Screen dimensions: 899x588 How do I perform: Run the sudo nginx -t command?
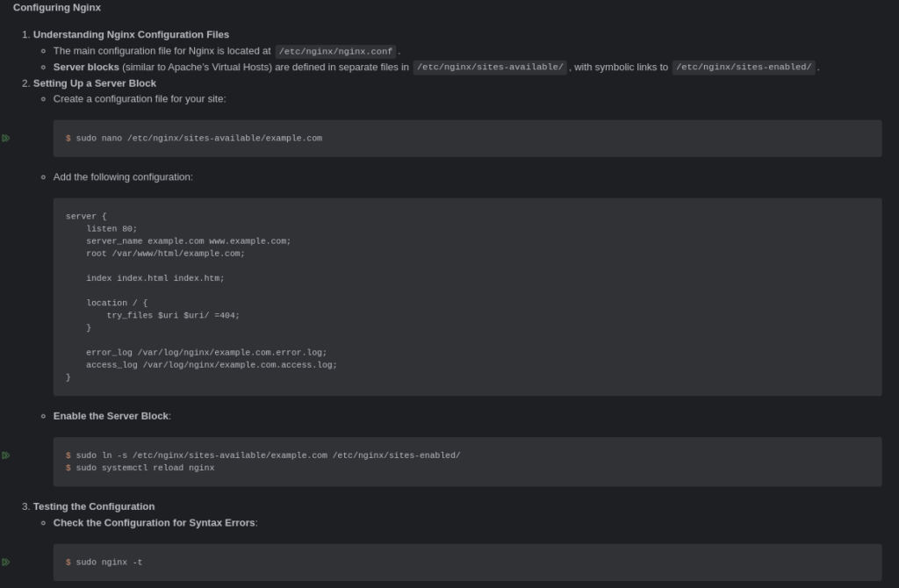6,563
